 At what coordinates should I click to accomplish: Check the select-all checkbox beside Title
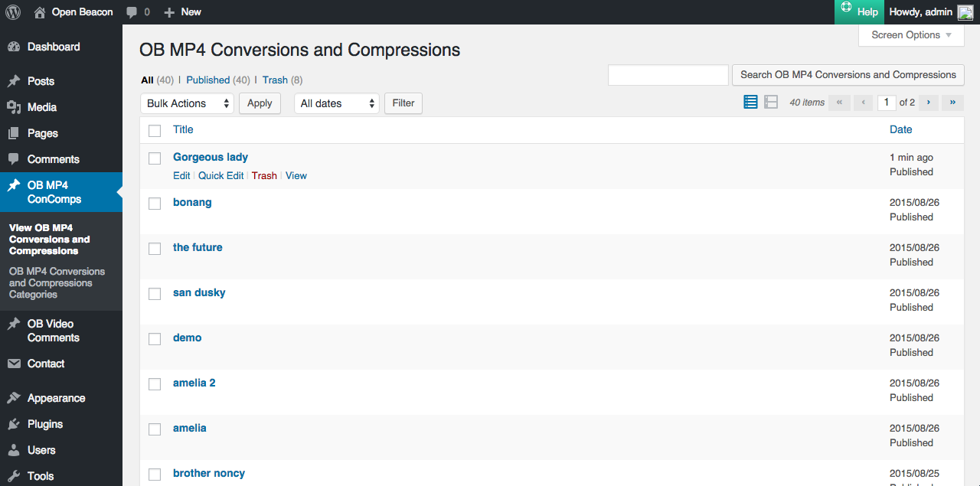pyautogui.click(x=155, y=130)
